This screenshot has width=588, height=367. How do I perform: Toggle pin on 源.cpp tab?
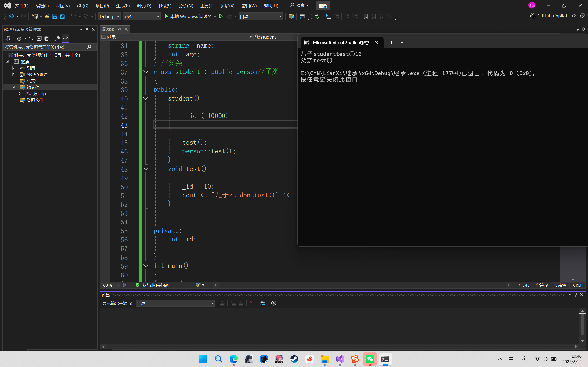[119, 29]
